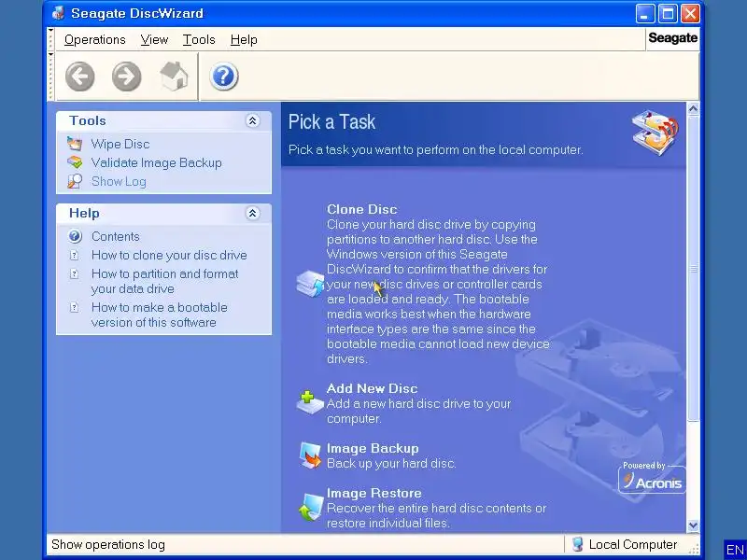Click the window resize grip in status bar
This screenshot has width=747, height=560.
[694, 548]
